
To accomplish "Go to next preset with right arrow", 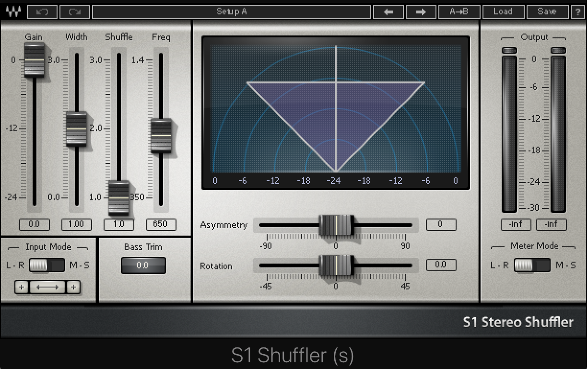I will [421, 12].
